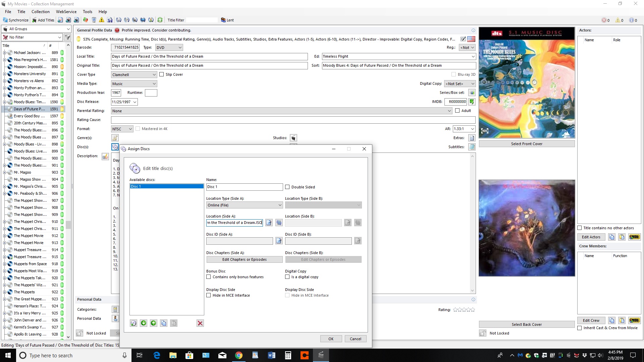Toggle the Mastered in 4K checkbox
The height and width of the screenshot is (362, 644).
138,129
